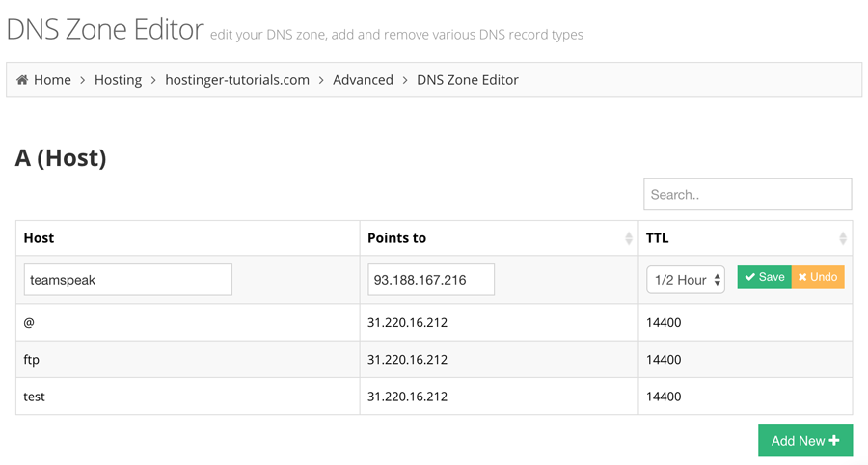The height and width of the screenshot is (465, 868).
Task: Go to Home in the breadcrumb
Action: pyautogui.click(x=52, y=80)
